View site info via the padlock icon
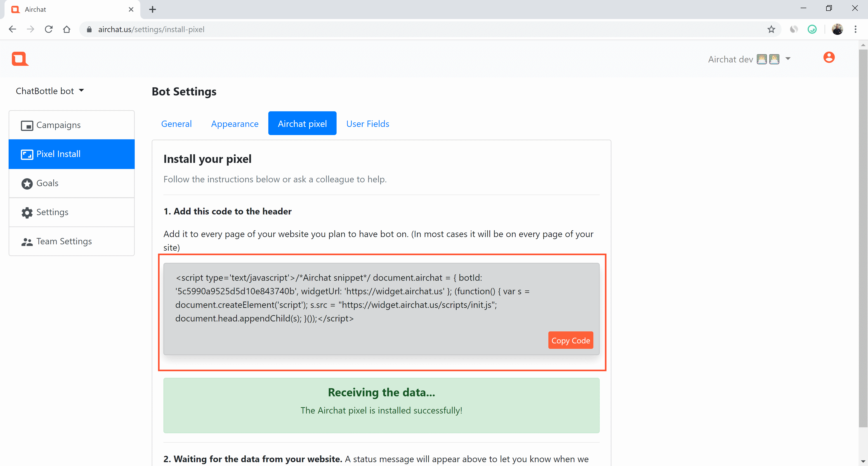The width and height of the screenshot is (868, 466). (89, 29)
